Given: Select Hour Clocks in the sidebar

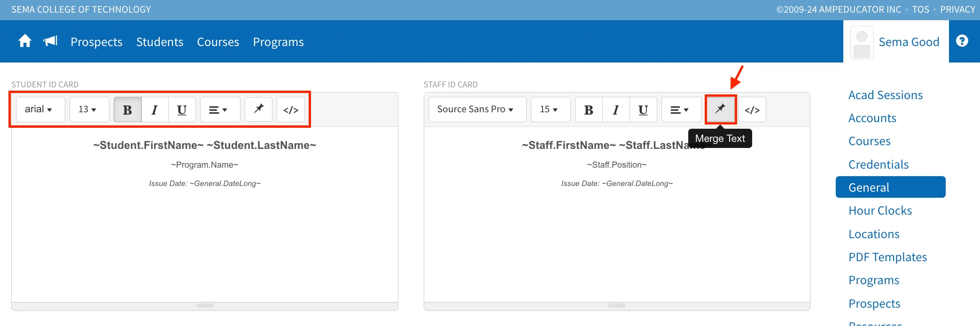Looking at the screenshot, I should click(880, 210).
